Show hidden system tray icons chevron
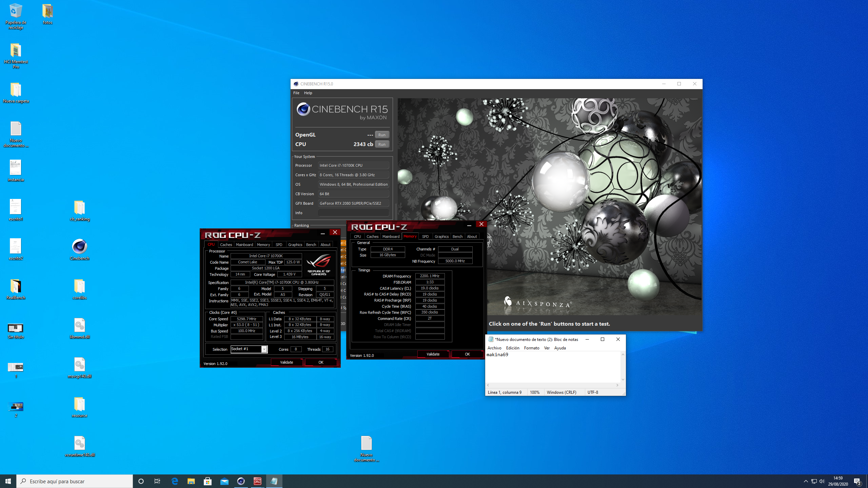868x488 pixels. coord(806,481)
